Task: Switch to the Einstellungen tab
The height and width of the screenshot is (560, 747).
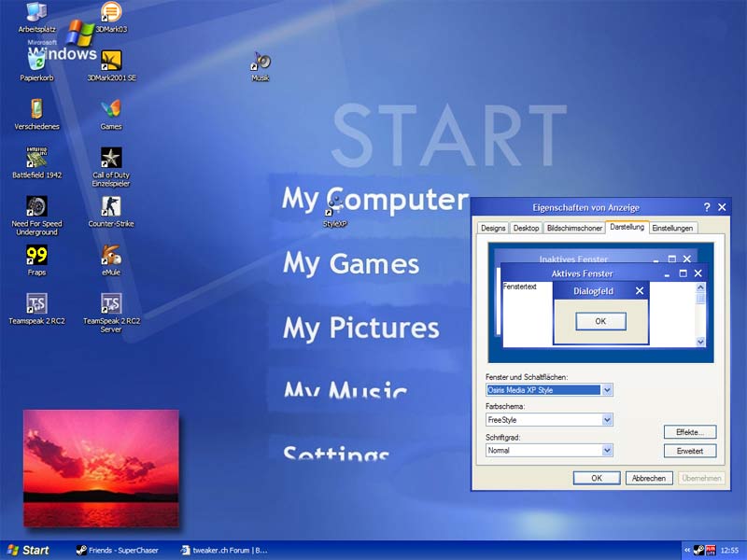Action: pyautogui.click(x=673, y=228)
